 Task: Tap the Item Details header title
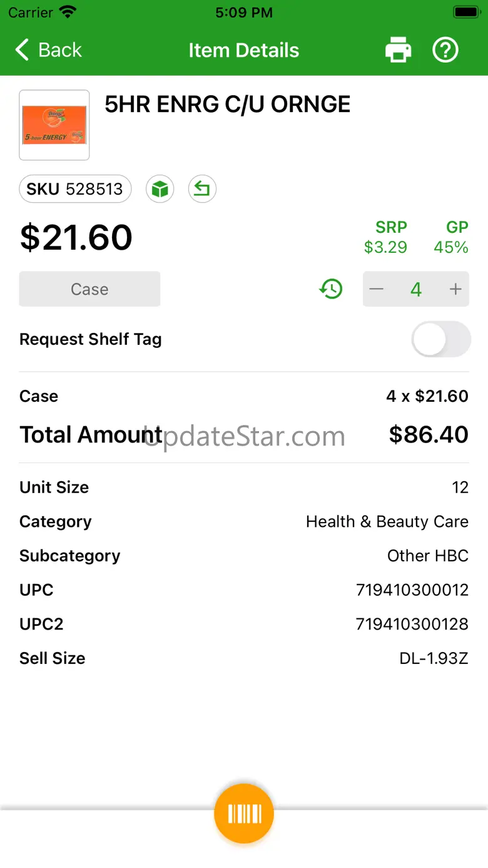coord(244,50)
